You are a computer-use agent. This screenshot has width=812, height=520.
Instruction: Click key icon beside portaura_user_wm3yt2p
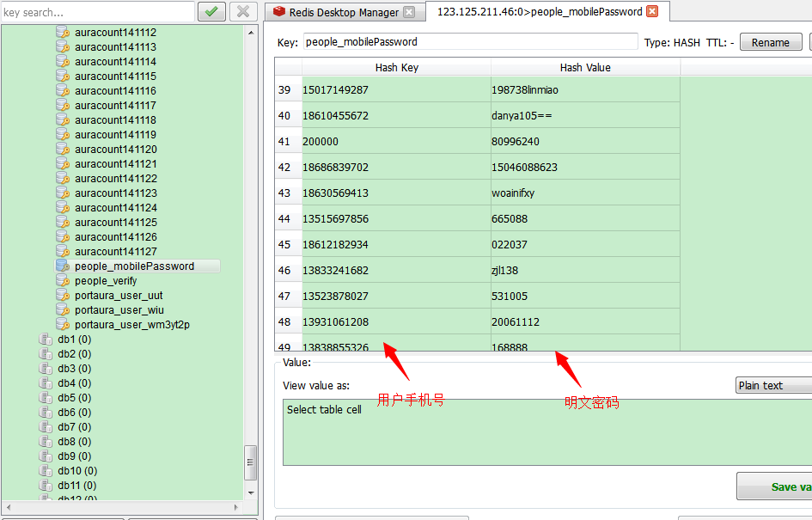pyautogui.click(x=63, y=324)
